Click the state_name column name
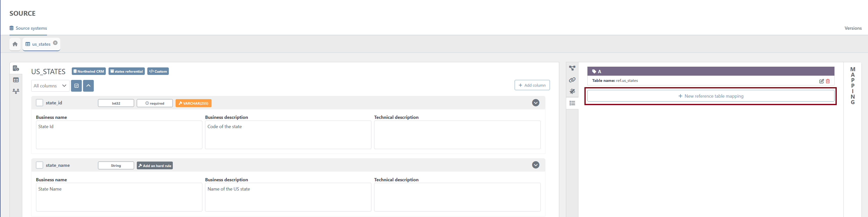This screenshot has height=217, width=868. 58,165
